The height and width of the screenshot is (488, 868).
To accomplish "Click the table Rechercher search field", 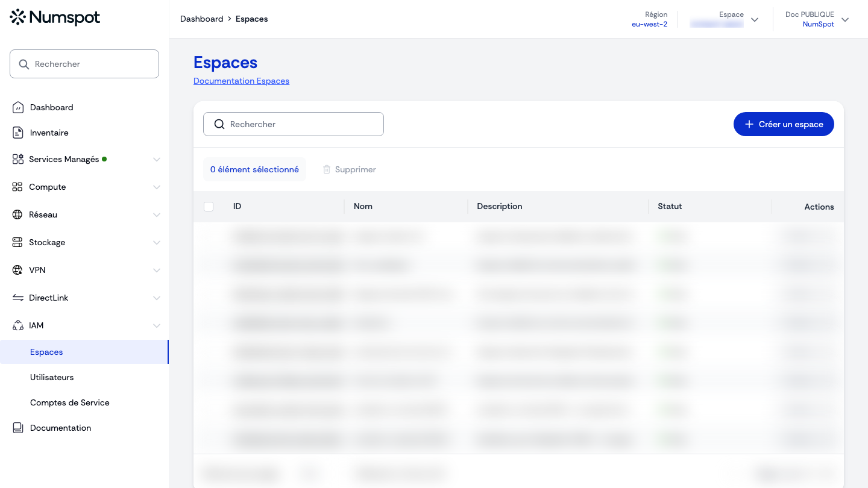I will point(294,124).
